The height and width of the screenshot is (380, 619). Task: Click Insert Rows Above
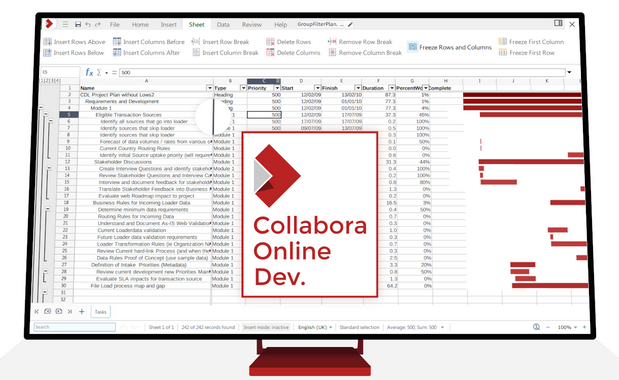pos(75,42)
